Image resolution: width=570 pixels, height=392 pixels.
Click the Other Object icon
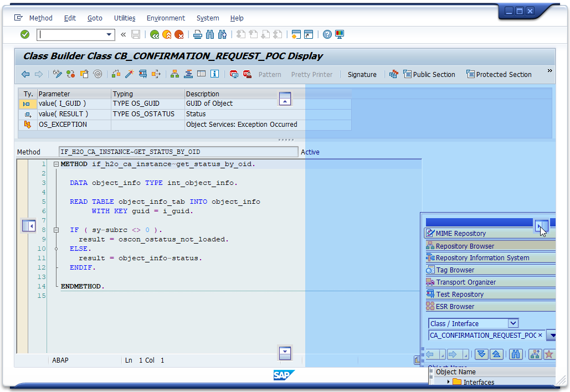click(x=84, y=74)
